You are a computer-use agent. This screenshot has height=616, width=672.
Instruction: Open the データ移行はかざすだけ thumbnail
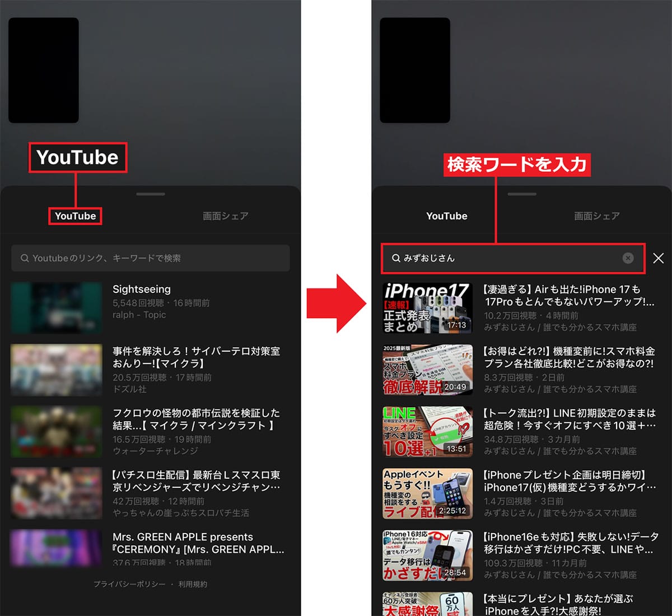pos(428,556)
